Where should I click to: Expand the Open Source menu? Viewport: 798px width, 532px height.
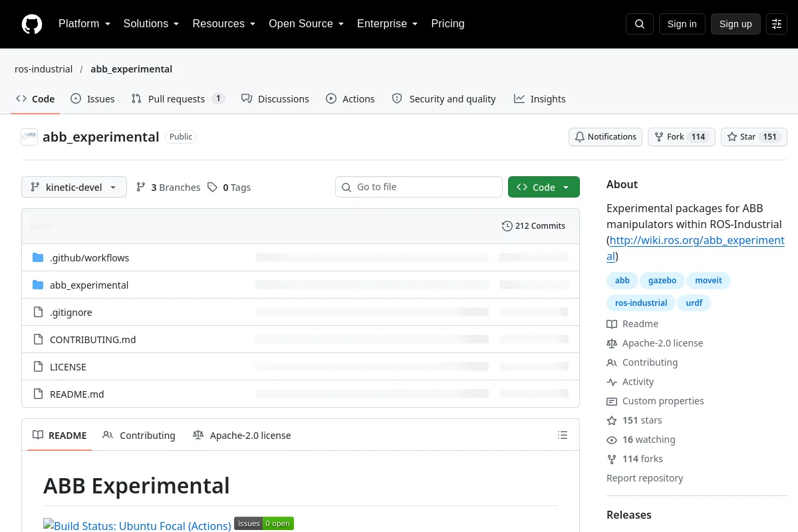pos(307,24)
